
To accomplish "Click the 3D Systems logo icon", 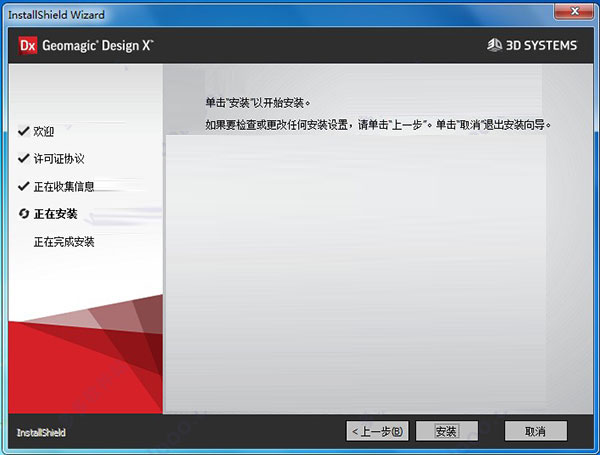I will [494, 45].
